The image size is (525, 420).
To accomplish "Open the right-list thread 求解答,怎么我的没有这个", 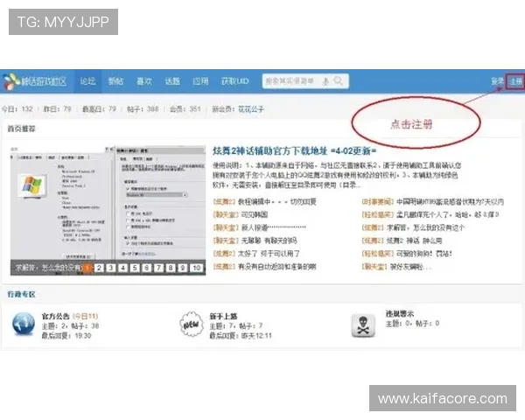I will pyautogui.click(x=425, y=227).
